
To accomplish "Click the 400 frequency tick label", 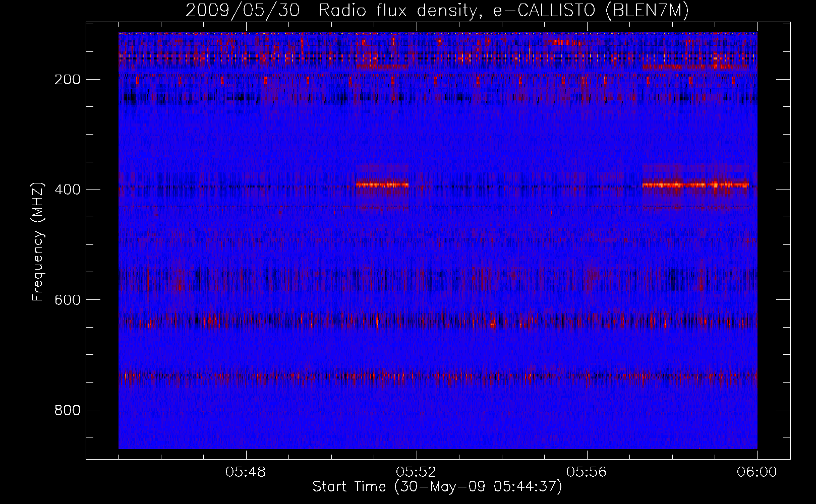I will (67, 190).
